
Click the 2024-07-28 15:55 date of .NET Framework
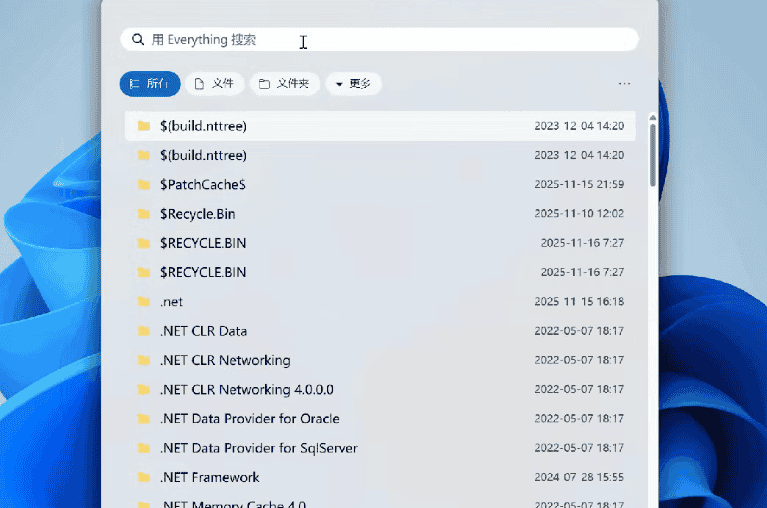pos(579,477)
